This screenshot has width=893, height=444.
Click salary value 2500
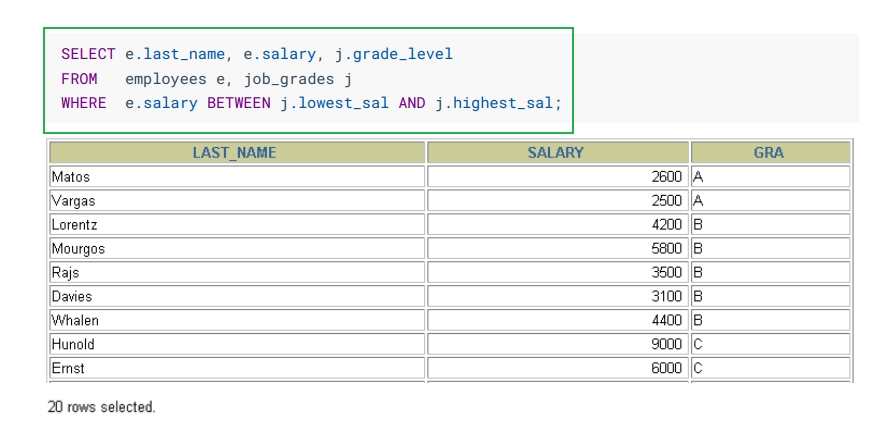click(x=666, y=200)
